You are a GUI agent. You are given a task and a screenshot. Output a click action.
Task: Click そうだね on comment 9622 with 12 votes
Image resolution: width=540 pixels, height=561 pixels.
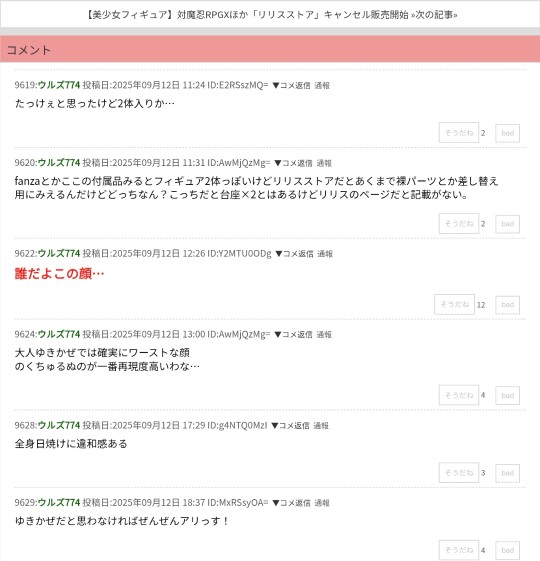click(454, 304)
